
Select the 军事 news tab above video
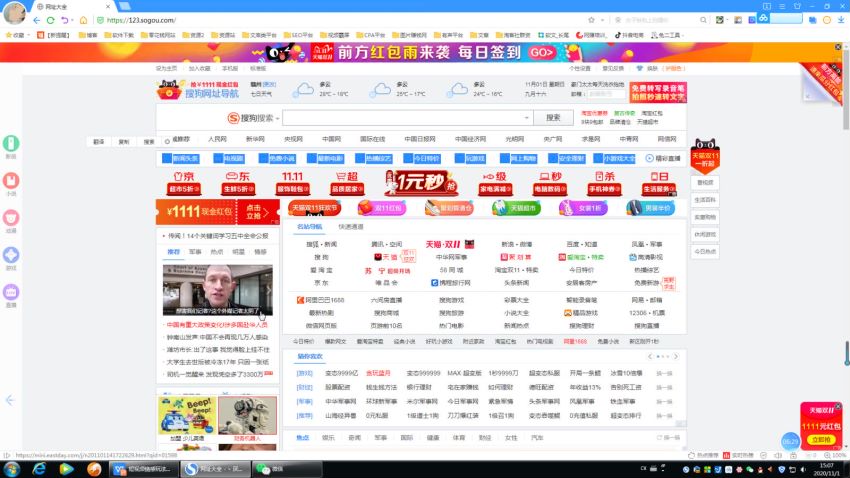(195, 252)
